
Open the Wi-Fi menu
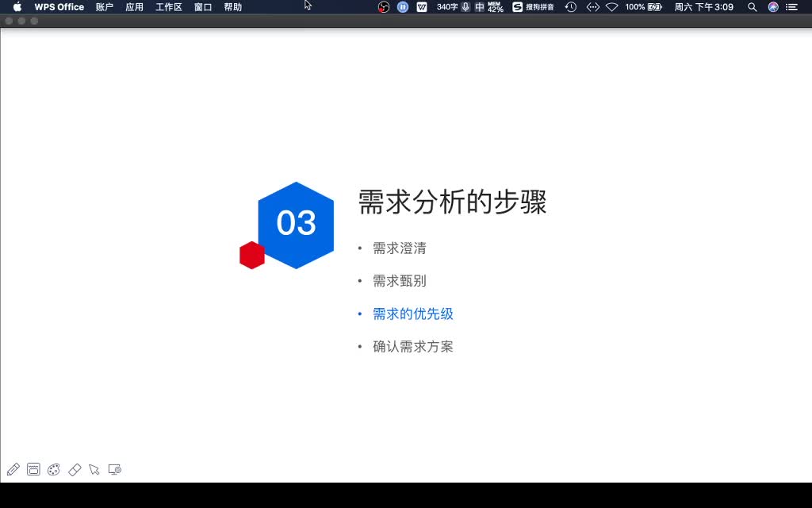pos(612,6)
